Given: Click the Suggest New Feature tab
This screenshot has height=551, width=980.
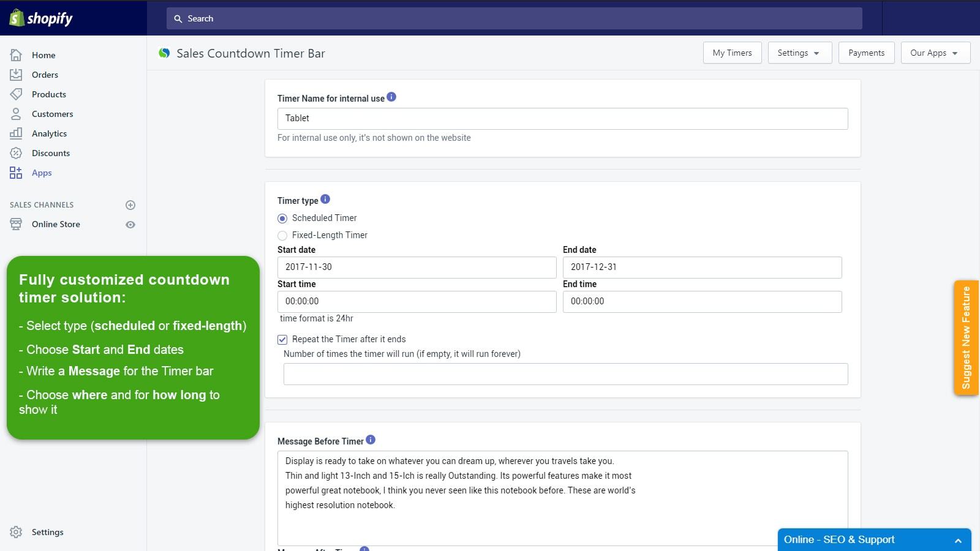Looking at the screenshot, I should coord(966,337).
